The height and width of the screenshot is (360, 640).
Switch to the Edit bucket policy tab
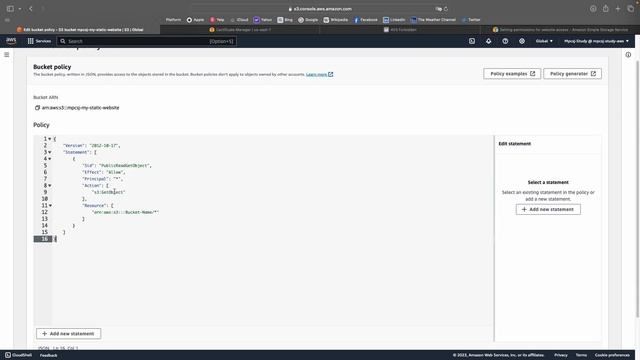click(80, 30)
